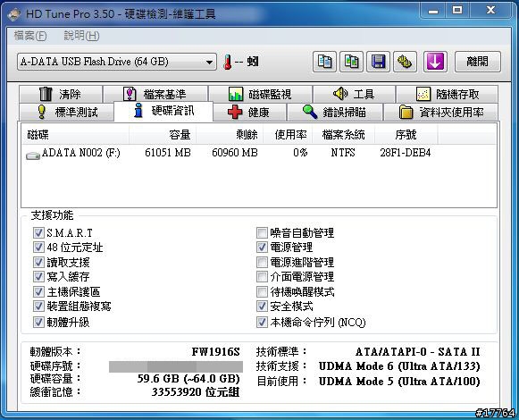Open the 檔案基準 (File Benchmark) tab

tap(155, 94)
